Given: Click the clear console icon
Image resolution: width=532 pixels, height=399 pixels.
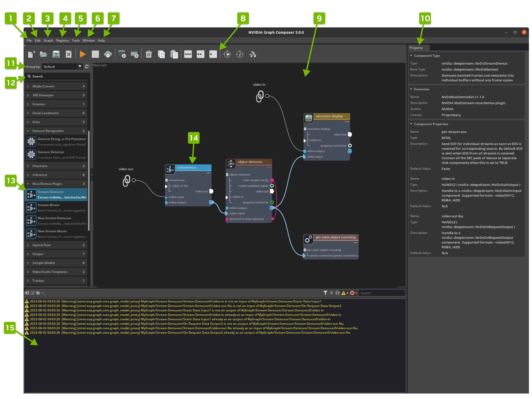Looking at the screenshot, I should coord(27,293).
